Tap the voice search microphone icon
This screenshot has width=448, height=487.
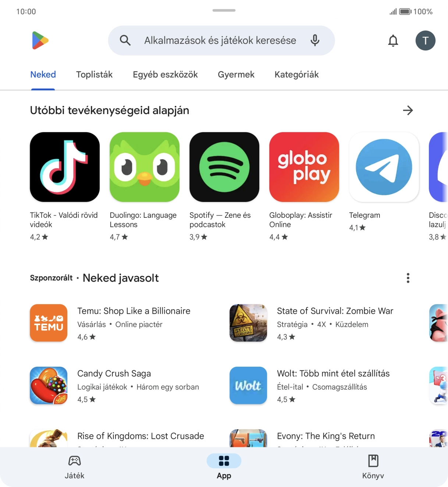tap(315, 40)
